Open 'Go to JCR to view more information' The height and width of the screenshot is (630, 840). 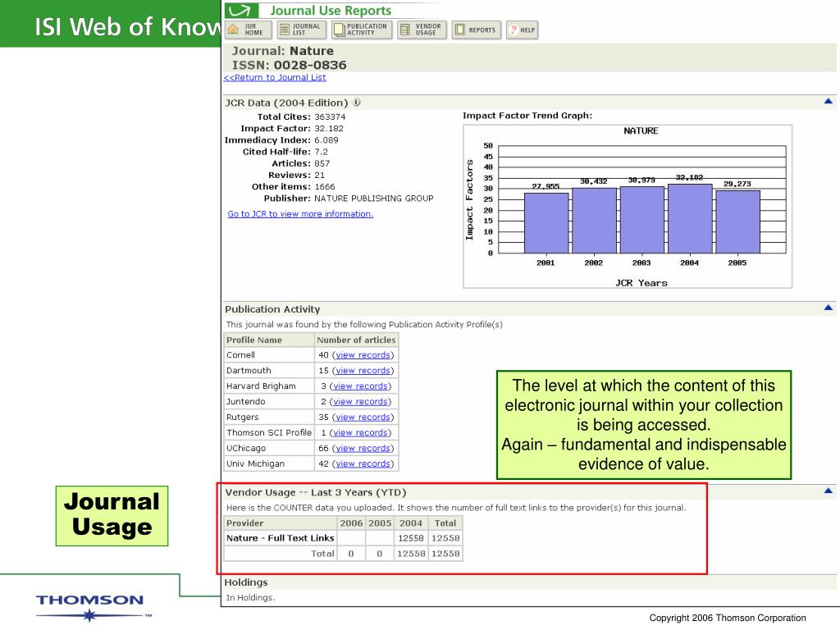coord(300,214)
